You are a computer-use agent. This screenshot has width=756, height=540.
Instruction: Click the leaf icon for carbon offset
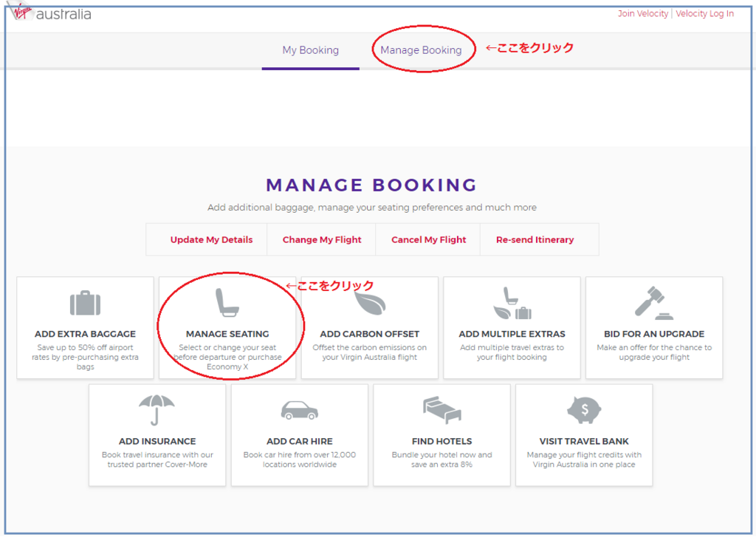(x=370, y=304)
